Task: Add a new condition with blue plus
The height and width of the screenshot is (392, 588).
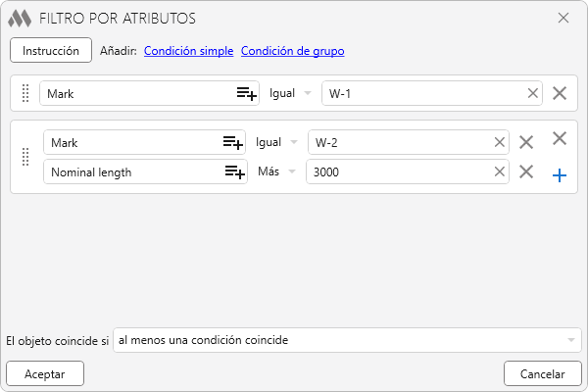Action: point(560,175)
